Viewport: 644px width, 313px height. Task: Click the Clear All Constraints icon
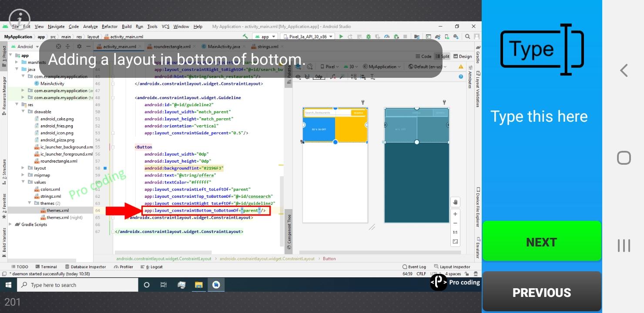click(333, 77)
